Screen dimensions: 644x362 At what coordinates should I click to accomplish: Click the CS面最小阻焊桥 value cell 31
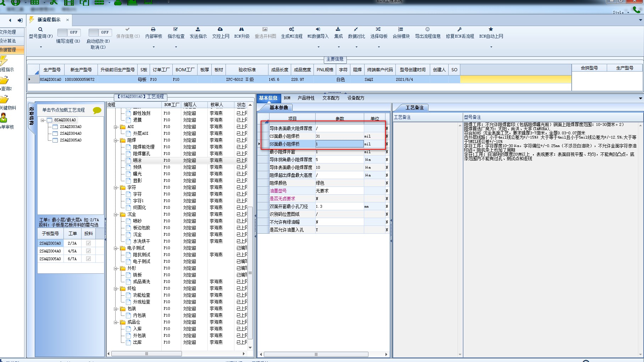[x=339, y=136]
